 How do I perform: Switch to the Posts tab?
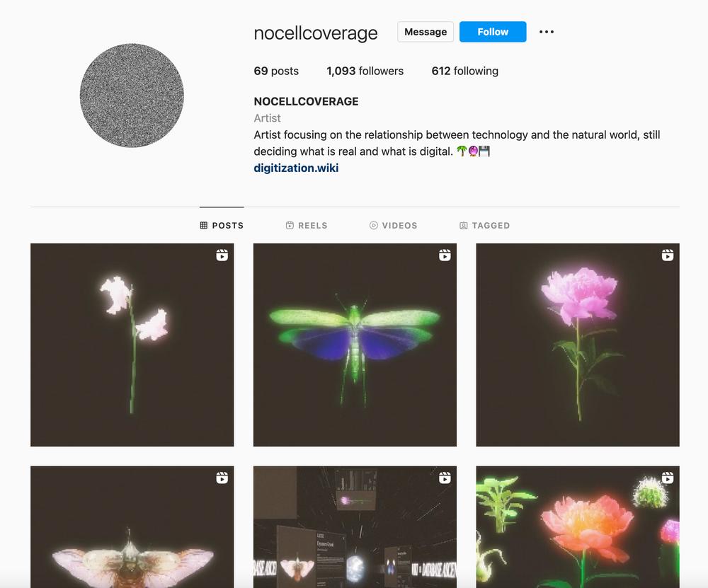point(222,225)
